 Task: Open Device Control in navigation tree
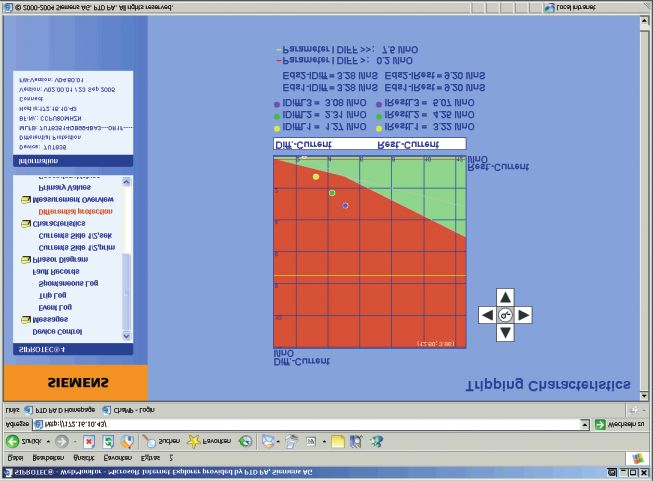[57, 332]
